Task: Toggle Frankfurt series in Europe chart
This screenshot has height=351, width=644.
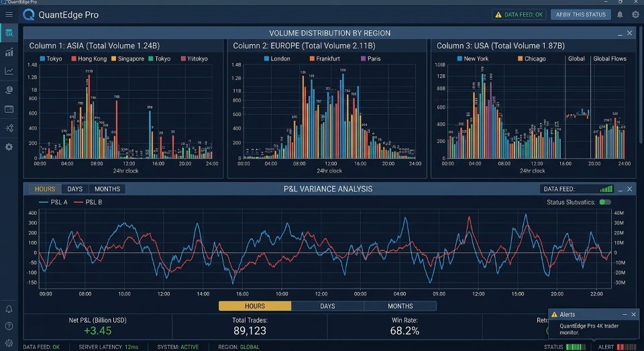Action: [325, 59]
